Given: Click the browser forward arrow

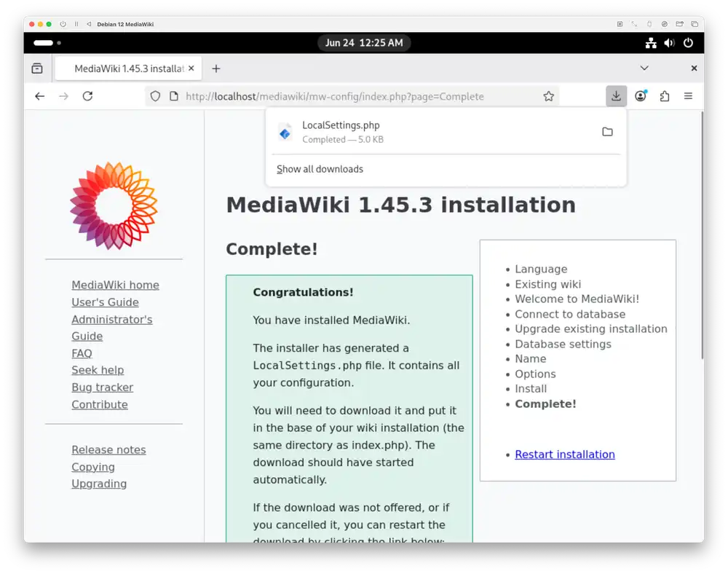Looking at the screenshot, I should click(63, 96).
